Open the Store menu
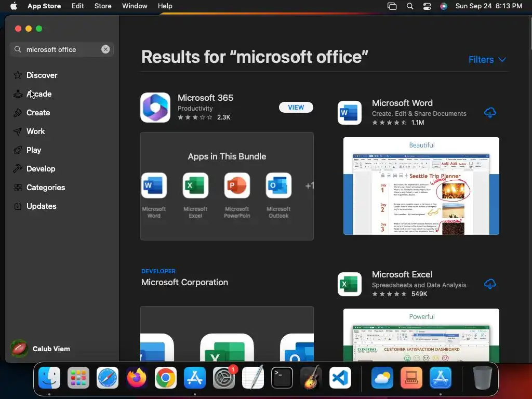Image resolution: width=532 pixels, height=399 pixels. 103,6
